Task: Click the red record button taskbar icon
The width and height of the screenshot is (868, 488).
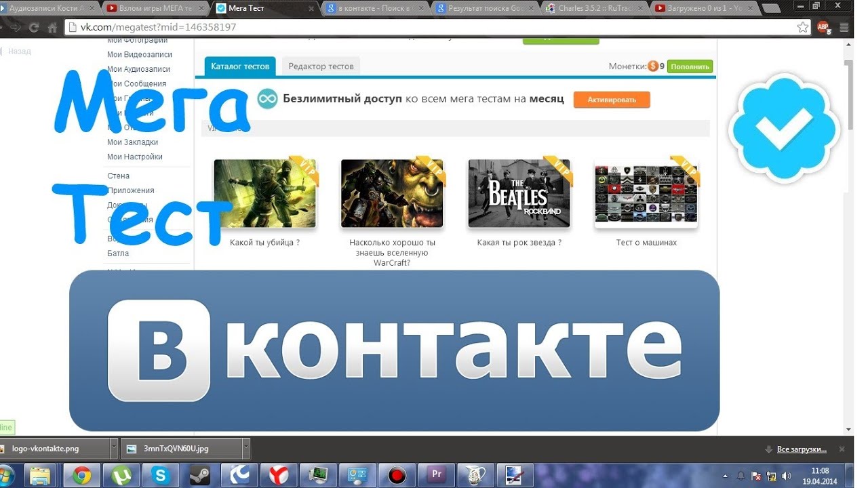Action: (x=396, y=475)
